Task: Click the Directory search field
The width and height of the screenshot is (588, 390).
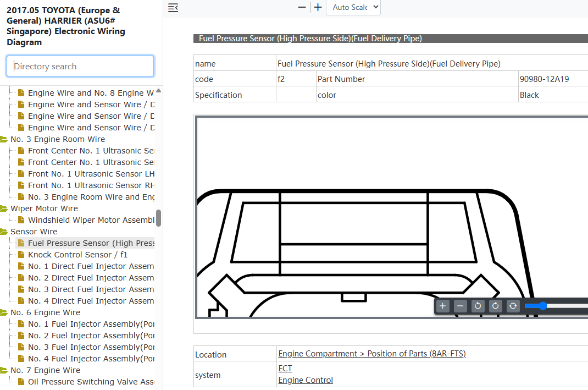Action: pyautogui.click(x=80, y=66)
